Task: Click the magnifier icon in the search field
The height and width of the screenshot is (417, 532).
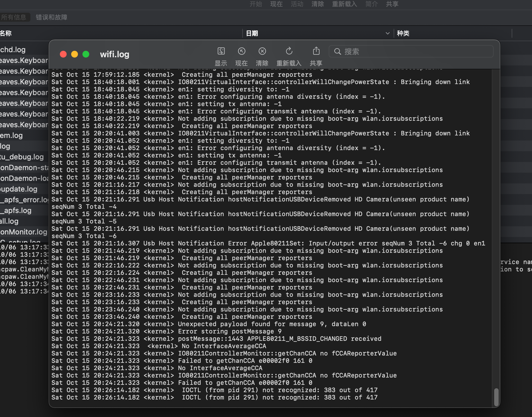Action: coord(338,52)
